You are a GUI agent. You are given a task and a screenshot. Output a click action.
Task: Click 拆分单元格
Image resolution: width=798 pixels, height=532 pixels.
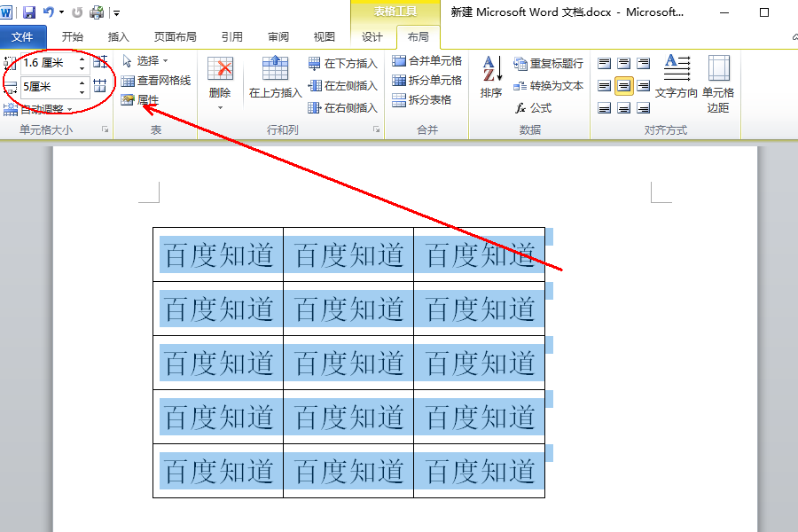pos(426,81)
